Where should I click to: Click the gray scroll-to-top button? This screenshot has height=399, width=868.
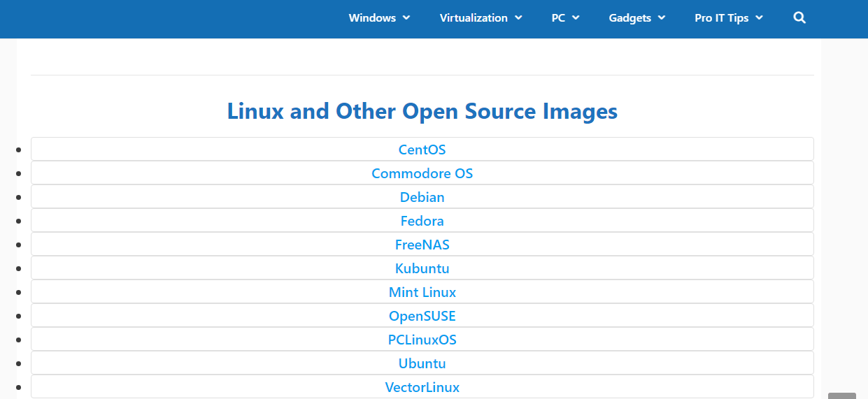pos(841,396)
